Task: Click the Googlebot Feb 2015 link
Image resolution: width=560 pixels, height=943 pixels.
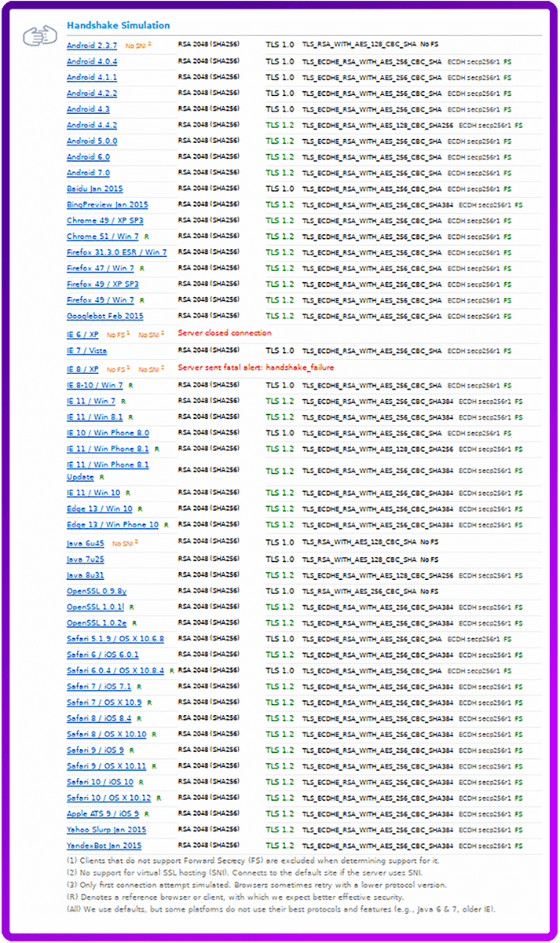Action: pos(104,316)
